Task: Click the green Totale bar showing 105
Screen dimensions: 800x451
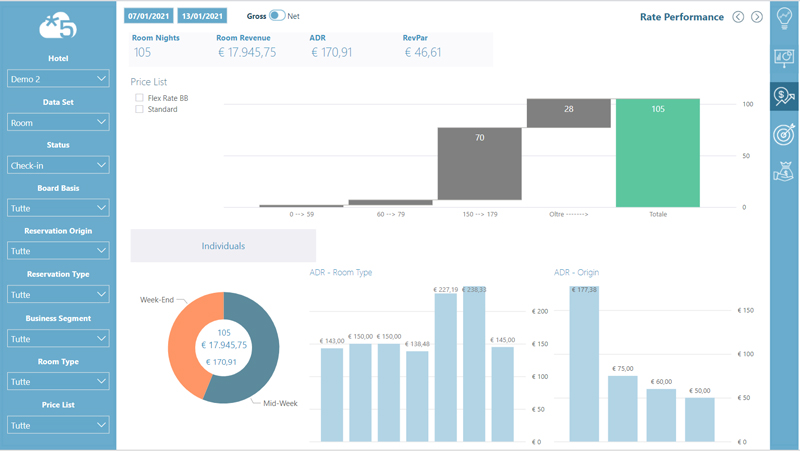Action: tap(658, 153)
